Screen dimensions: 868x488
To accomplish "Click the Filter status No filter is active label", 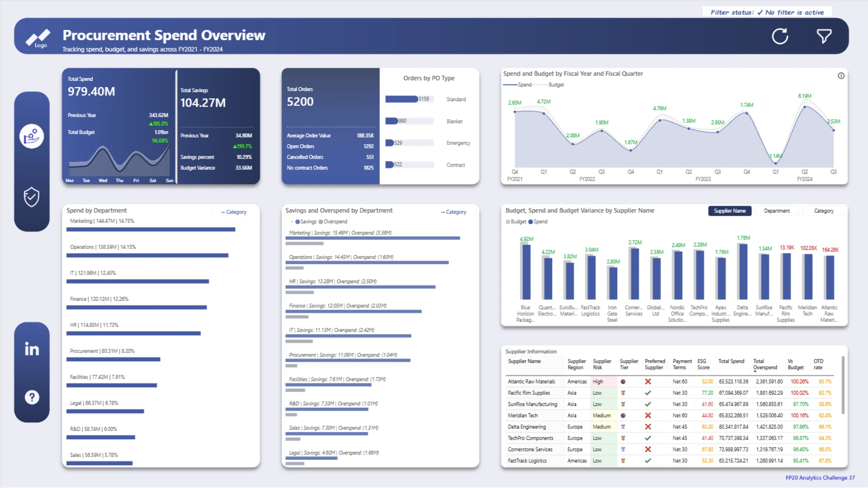I will pyautogui.click(x=767, y=12).
